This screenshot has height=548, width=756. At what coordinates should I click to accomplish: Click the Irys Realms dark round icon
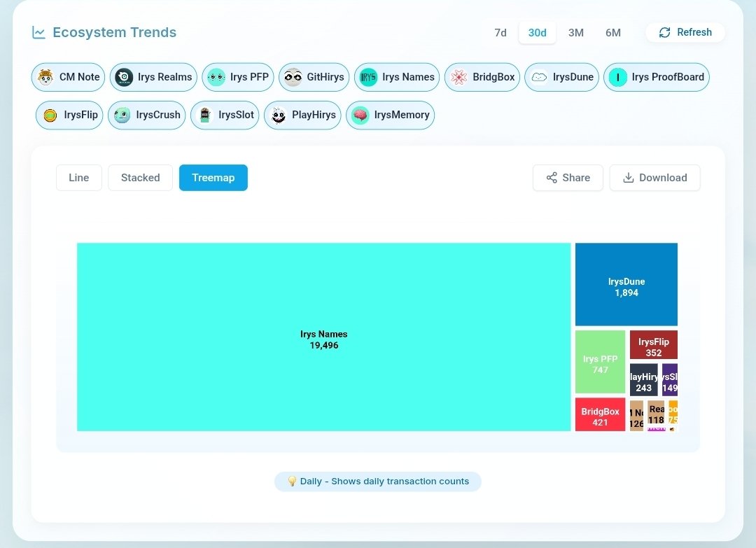point(124,77)
